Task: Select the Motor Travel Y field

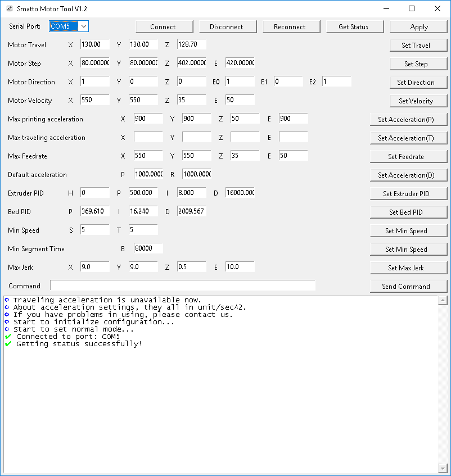Action: 143,44
